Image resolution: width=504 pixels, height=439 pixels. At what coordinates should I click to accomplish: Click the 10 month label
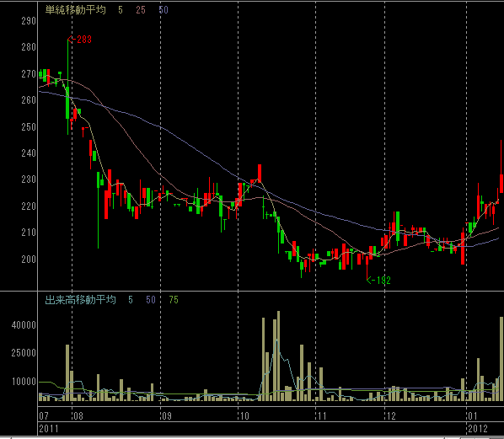click(x=244, y=416)
